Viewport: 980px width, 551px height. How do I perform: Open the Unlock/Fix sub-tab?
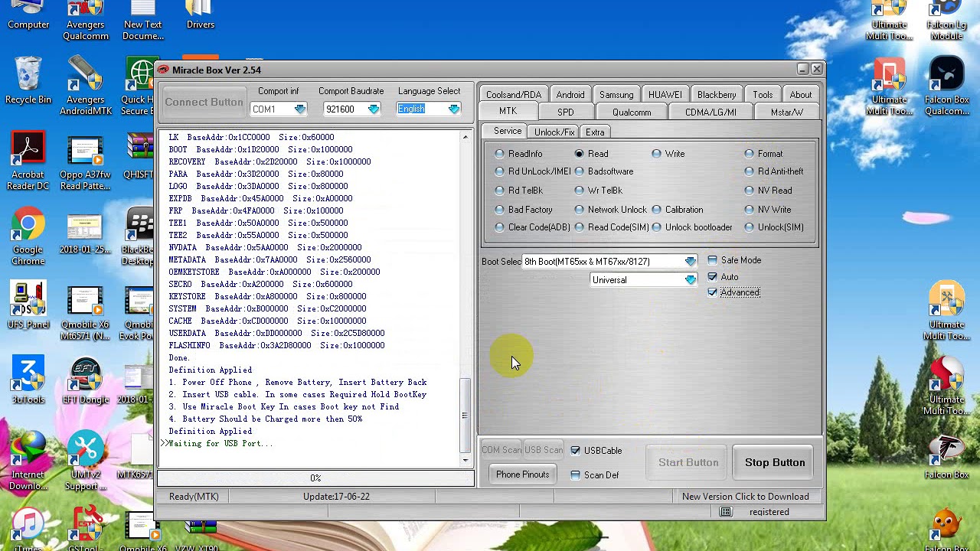tap(554, 132)
